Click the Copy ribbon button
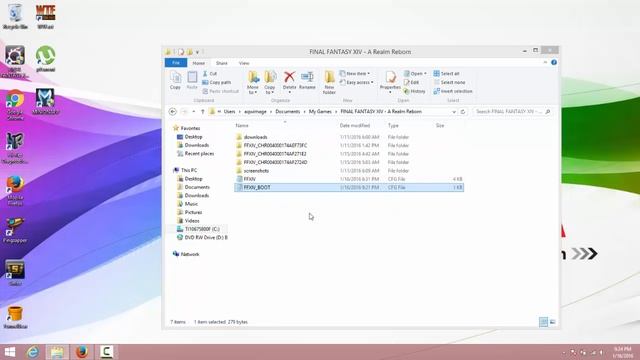 (176, 80)
